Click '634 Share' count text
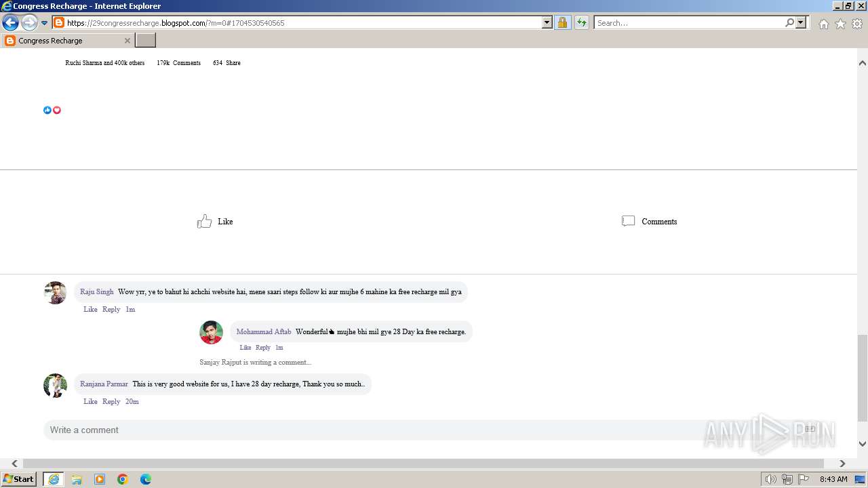This screenshot has height=488, width=868. pyautogui.click(x=226, y=63)
